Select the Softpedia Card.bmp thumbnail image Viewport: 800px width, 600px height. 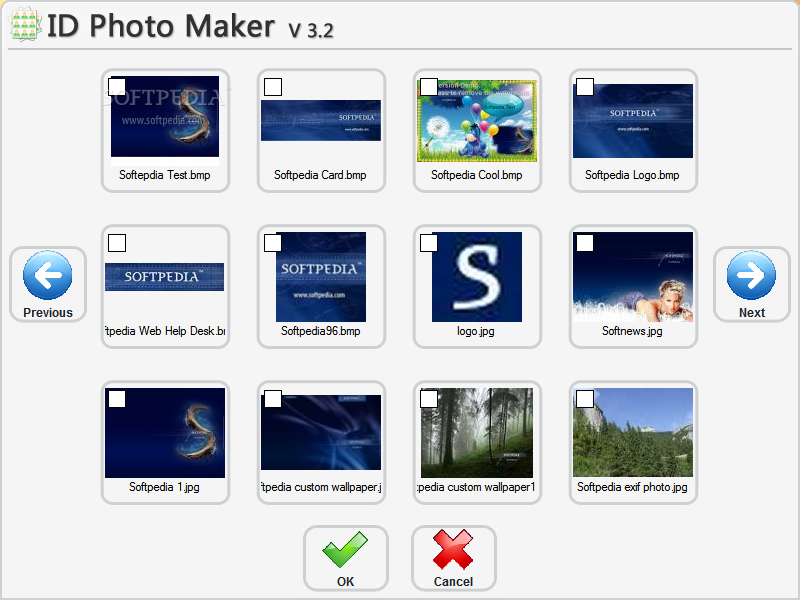tap(321, 120)
